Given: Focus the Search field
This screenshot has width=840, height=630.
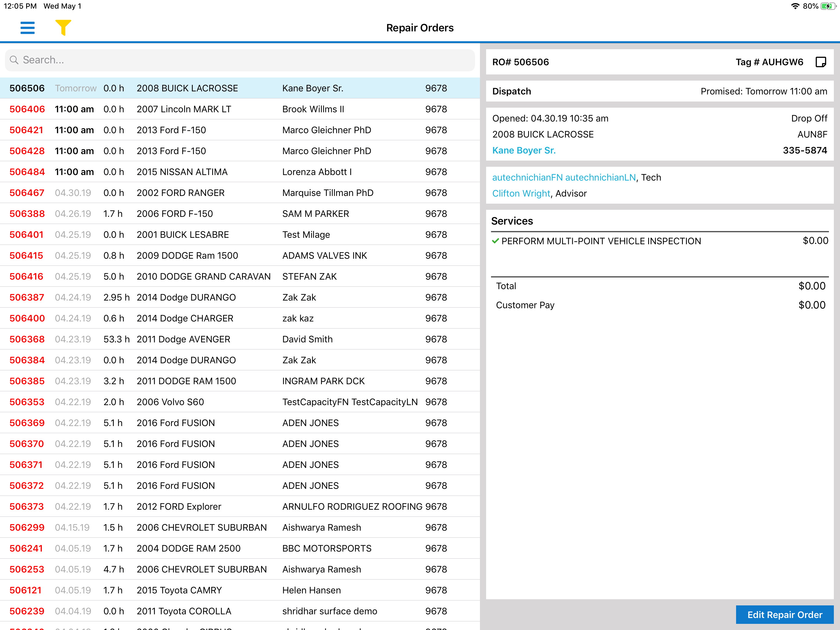Looking at the screenshot, I should point(240,60).
